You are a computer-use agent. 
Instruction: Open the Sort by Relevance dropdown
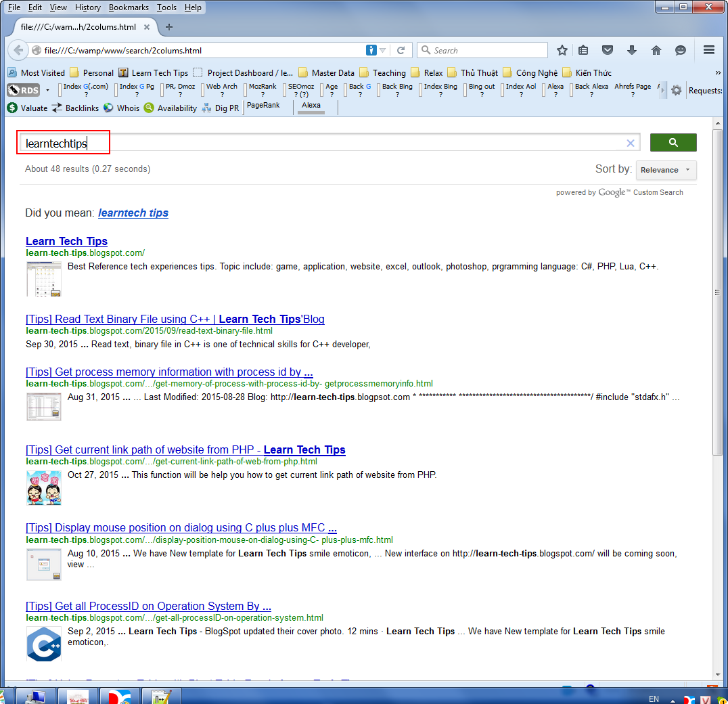click(x=666, y=170)
